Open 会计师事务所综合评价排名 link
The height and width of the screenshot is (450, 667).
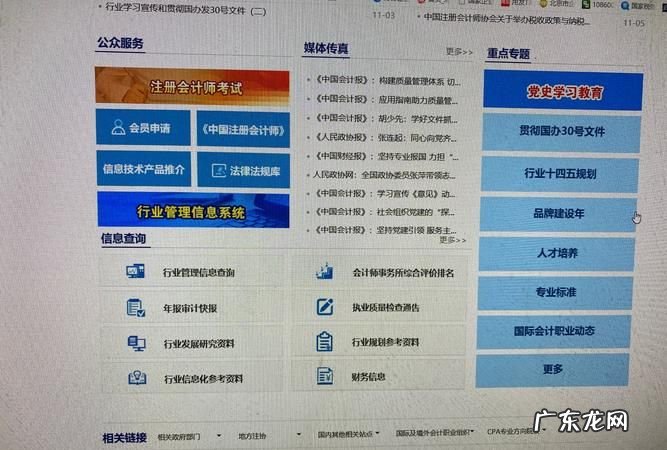(x=403, y=273)
